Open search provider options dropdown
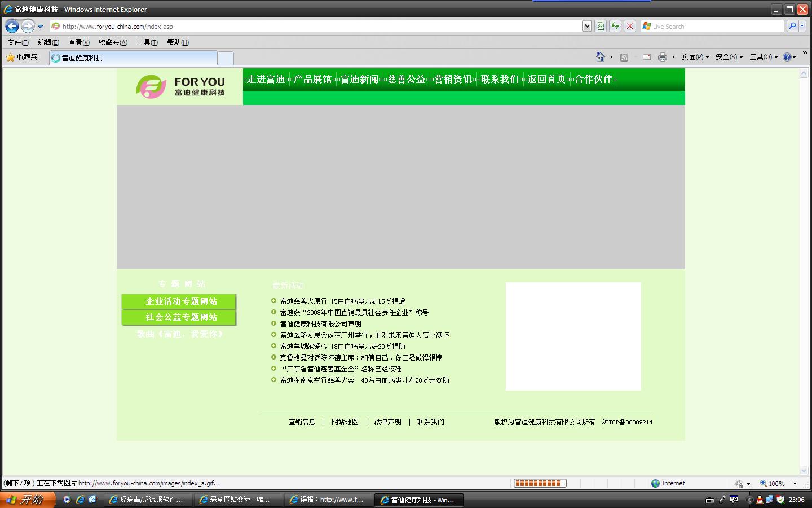 [x=802, y=26]
